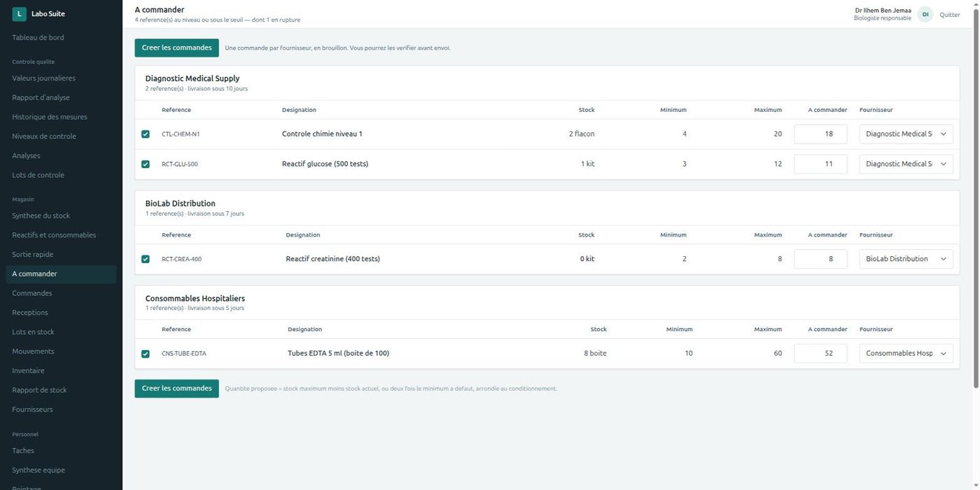The width and height of the screenshot is (980, 490).
Task: Click reference CNS-TUBE-EDTA
Action: coord(184,353)
